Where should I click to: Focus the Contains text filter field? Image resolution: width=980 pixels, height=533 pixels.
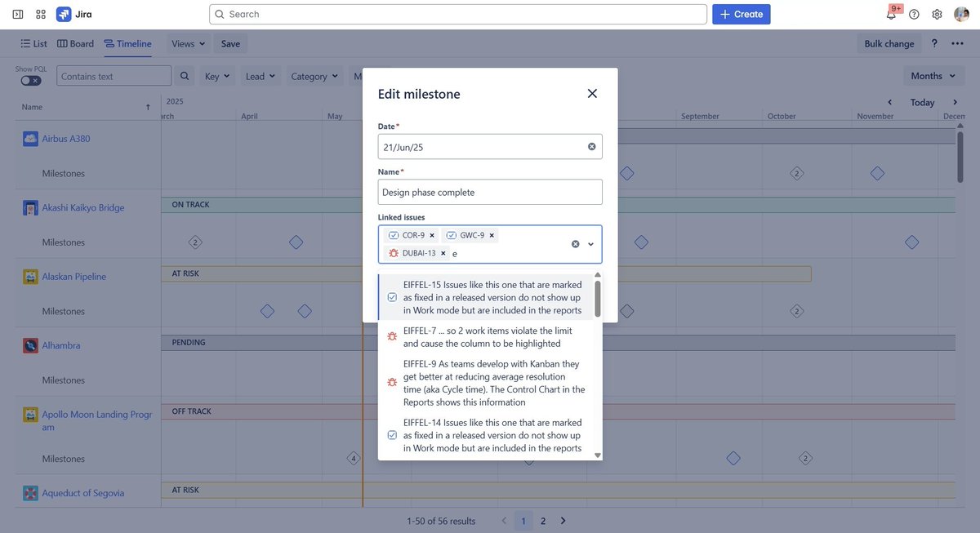(x=114, y=76)
